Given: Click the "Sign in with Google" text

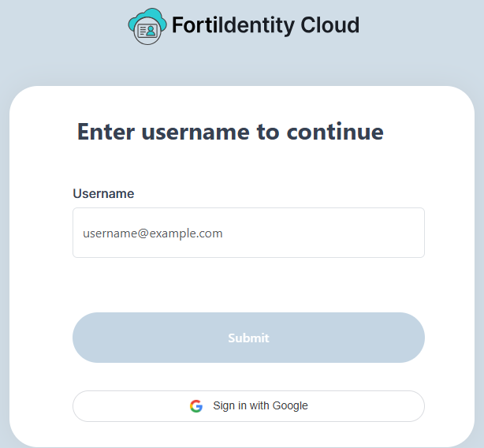Looking at the screenshot, I should click(x=260, y=406).
